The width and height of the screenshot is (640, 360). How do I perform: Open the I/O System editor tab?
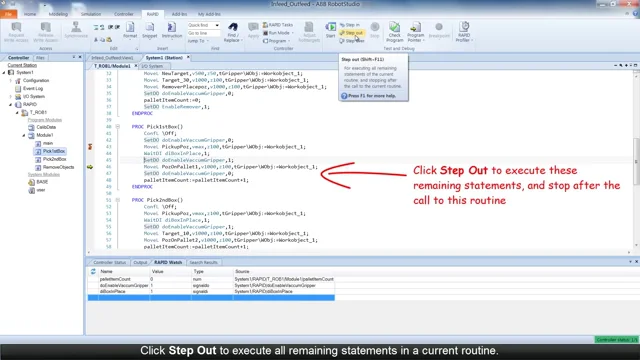pos(152,66)
